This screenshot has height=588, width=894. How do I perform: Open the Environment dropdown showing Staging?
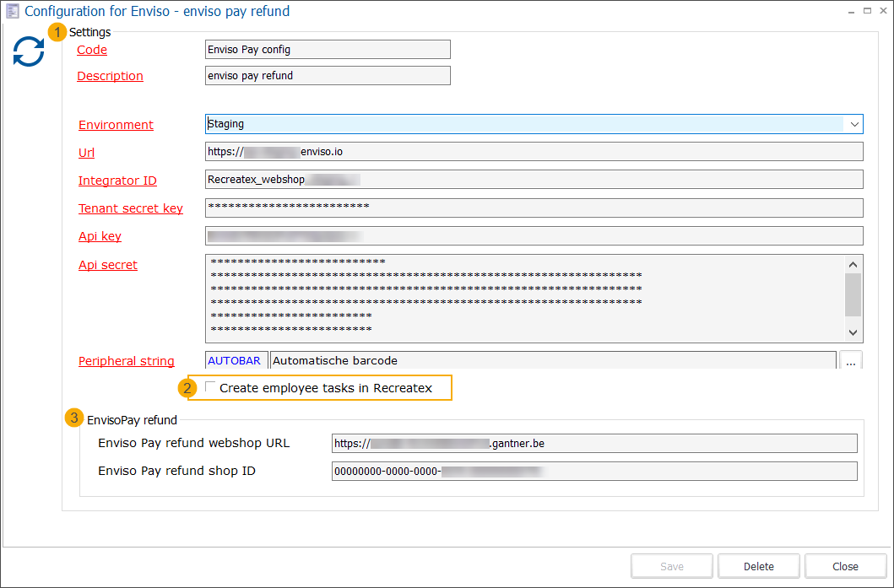854,123
